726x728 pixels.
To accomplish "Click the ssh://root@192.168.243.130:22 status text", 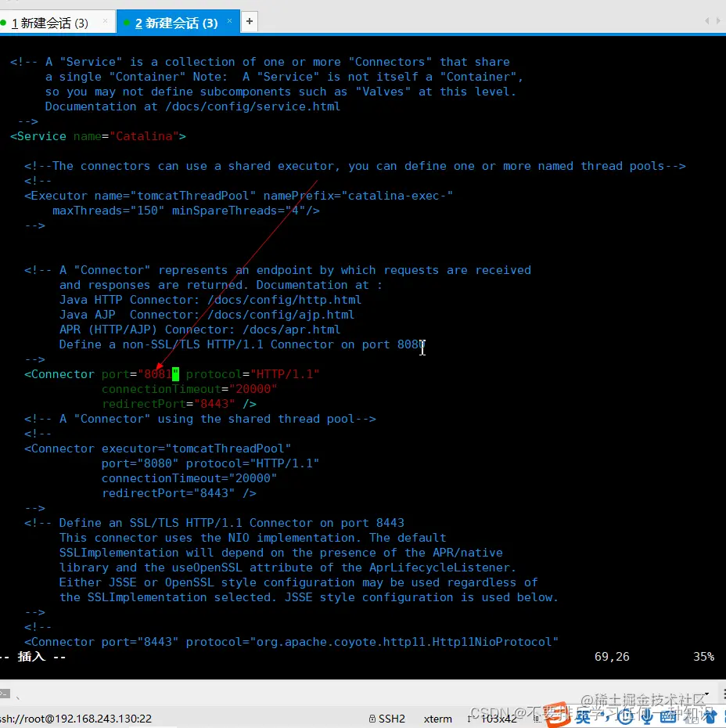I will (x=76, y=719).
